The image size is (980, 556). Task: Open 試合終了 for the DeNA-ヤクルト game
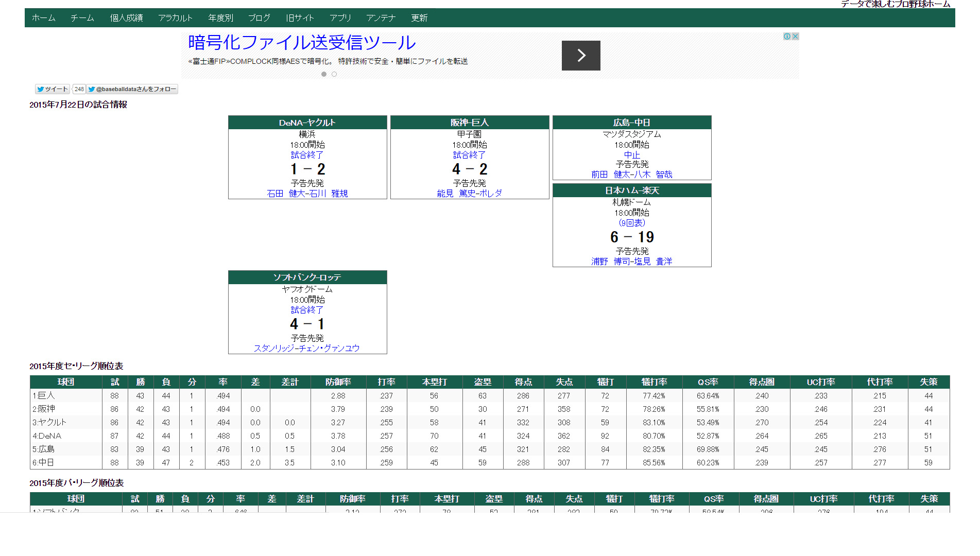point(307,154)
